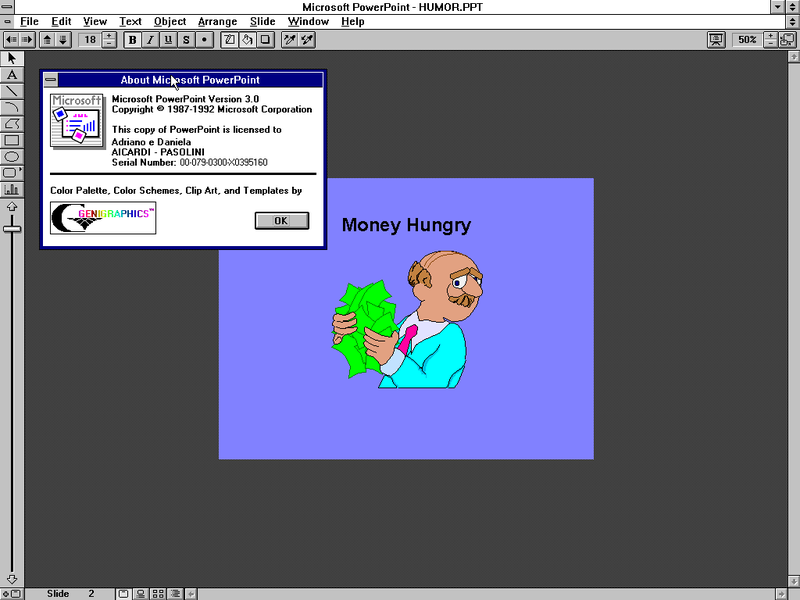This screenshot has height=600, width=800.
Task: Zoom out using the minus beside 50%
Action: coord(771,43)
